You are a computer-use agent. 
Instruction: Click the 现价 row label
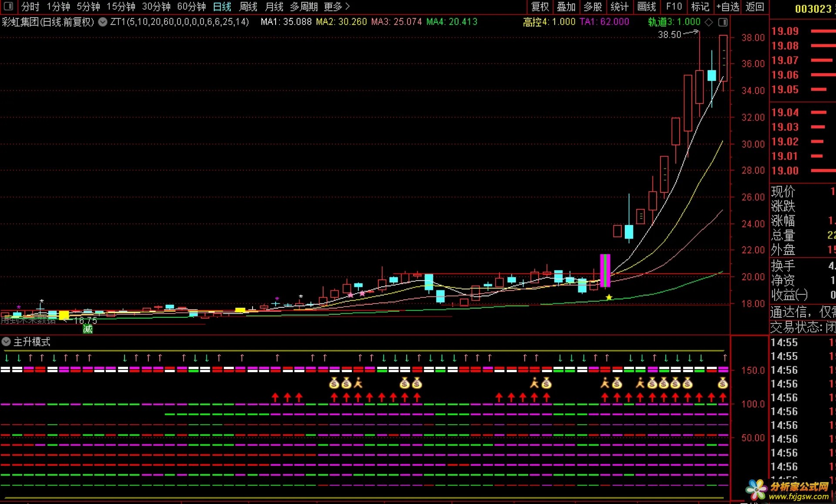pyautogui.click(x=783, y=192)
